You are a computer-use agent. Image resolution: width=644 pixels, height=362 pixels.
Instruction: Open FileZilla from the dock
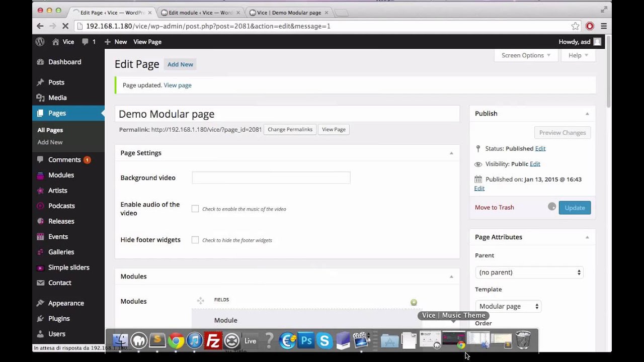[x=213, y=341]
